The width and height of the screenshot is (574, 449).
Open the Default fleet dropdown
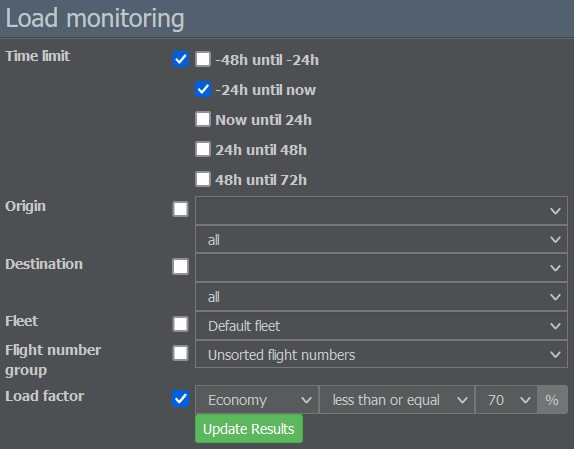point(381,326)
